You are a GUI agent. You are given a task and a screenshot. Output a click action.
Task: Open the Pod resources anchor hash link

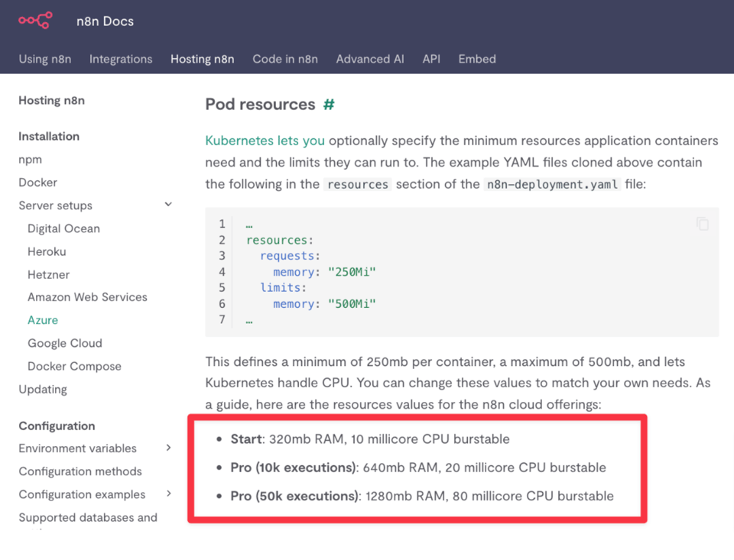[x=329, y=105]
